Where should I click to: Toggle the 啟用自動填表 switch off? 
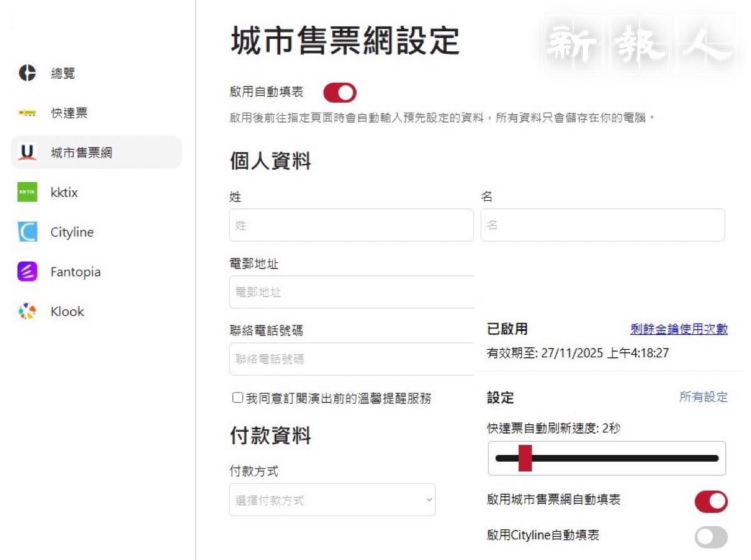click(340, 93)
